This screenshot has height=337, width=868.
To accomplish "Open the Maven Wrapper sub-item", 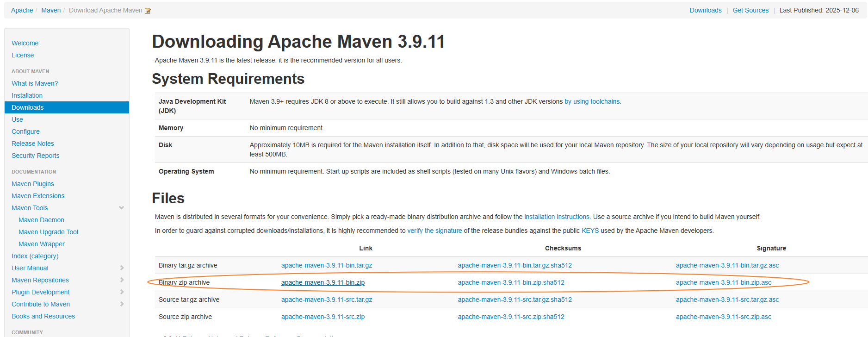I will 42,244.
